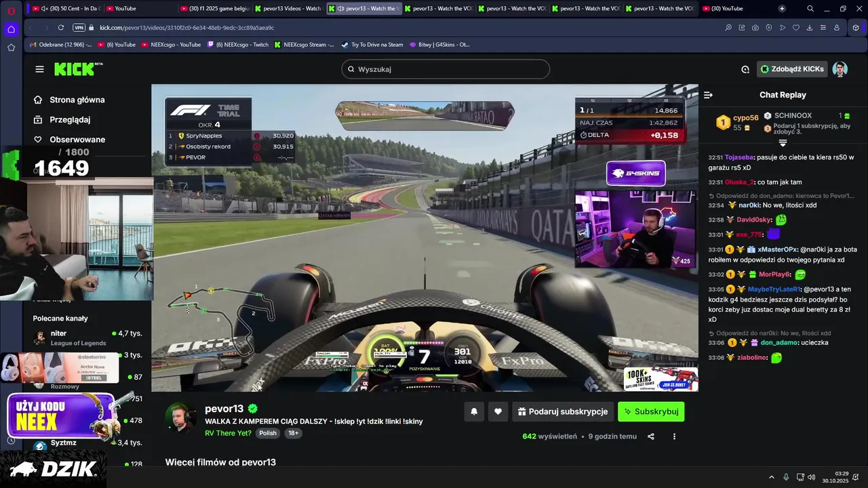This screenshot has width=868, height=488.
Task: Open the Opera main menu logo
Action: click(x=11, y=12)
